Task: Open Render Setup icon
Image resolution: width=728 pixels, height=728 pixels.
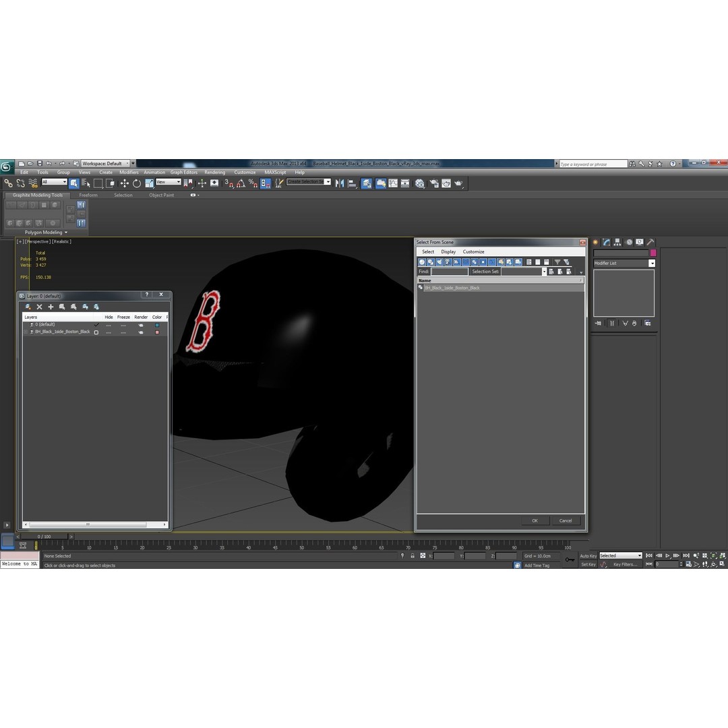Action: coord(434,183)
